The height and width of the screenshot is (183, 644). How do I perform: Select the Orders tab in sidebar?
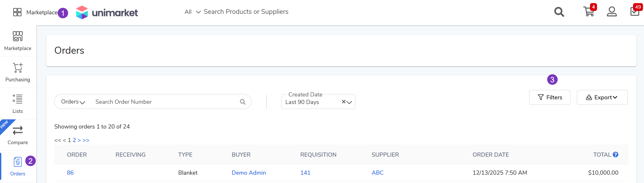(18, 166)
